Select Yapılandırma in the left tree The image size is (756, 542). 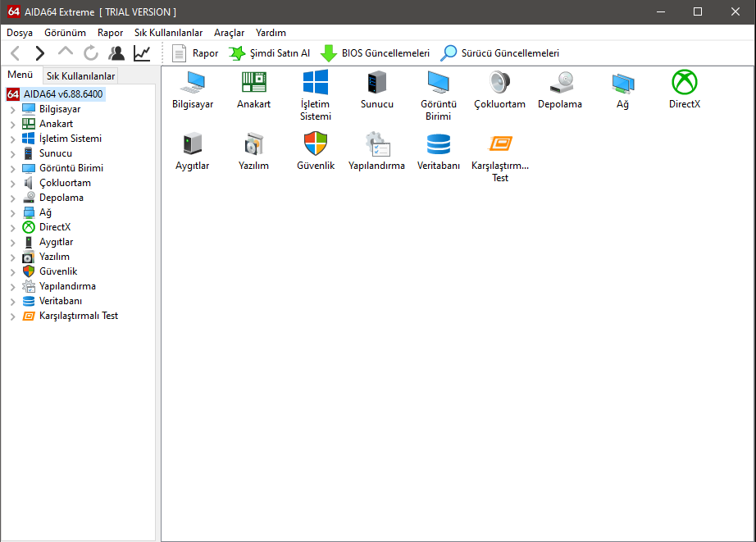point(67,286)
